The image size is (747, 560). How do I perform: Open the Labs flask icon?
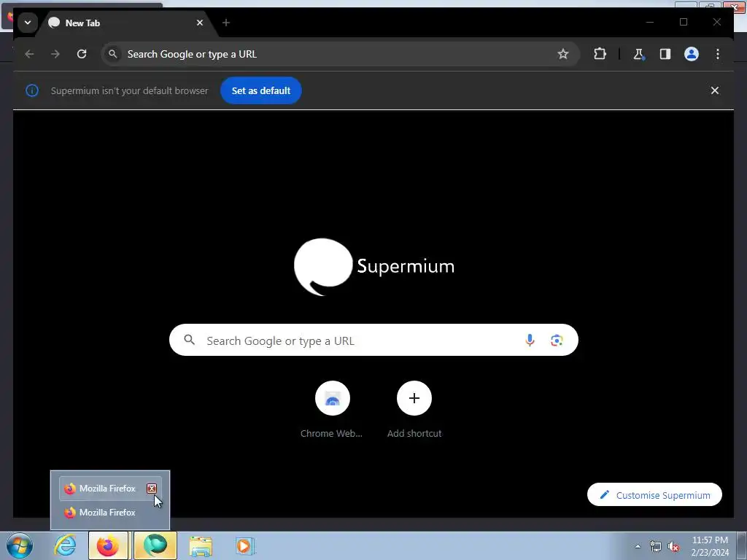pos(639,54)
